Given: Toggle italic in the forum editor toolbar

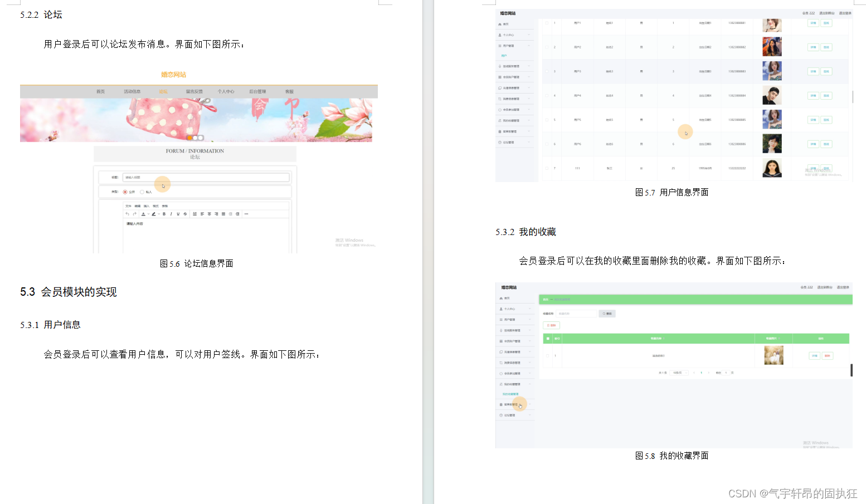Looking at the screenshot, I should tap(171, 214).
